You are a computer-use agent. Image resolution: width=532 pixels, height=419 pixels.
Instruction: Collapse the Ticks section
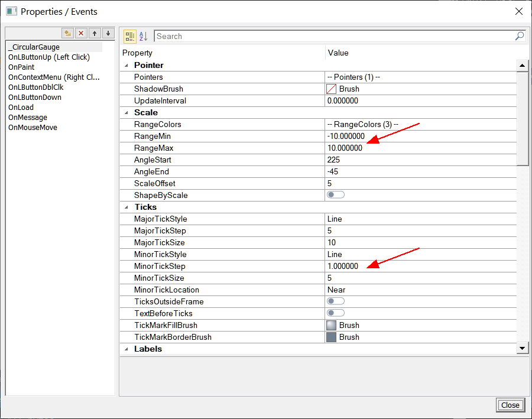coord(126,207)
